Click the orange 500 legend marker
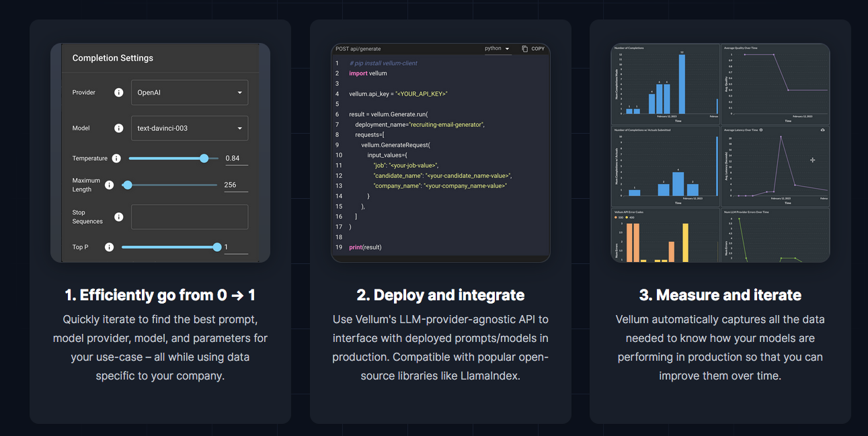 coord(617,218)
